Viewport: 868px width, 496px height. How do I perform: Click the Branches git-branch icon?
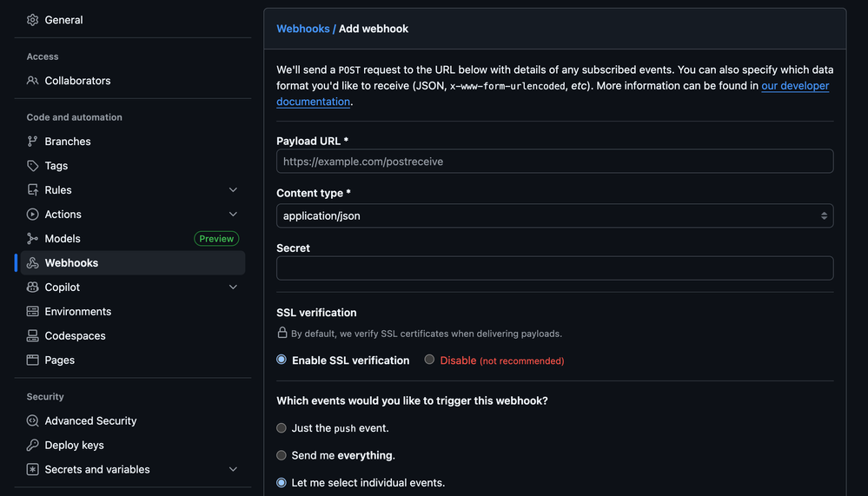(x=33, y=142)
